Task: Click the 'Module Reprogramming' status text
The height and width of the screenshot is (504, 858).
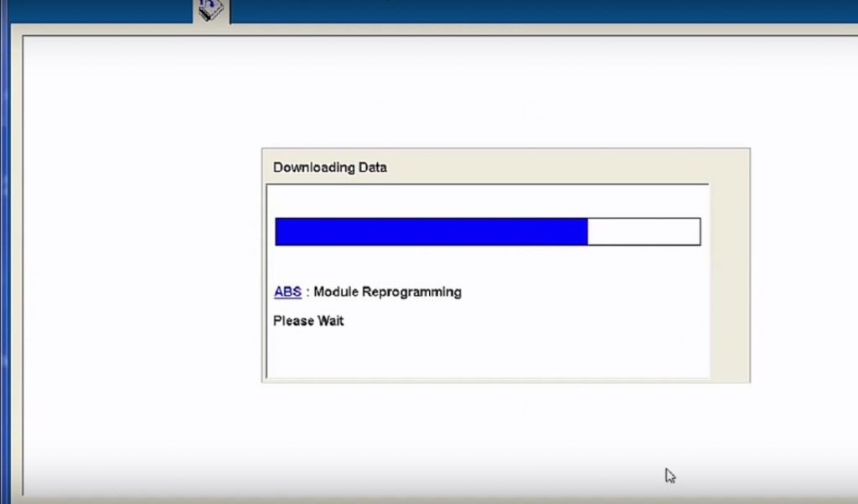Action: click(x=387, y=292)
